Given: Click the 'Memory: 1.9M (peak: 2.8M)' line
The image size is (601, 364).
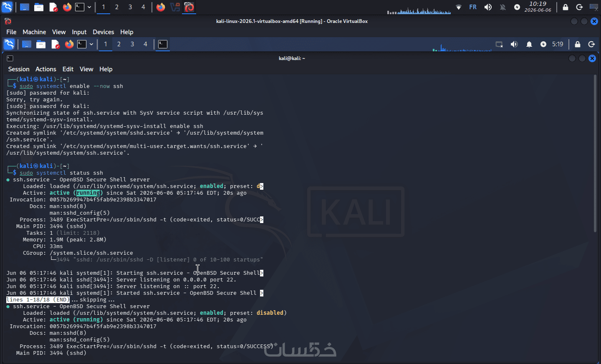Looking at the screenshot, I should pos(65,240).
